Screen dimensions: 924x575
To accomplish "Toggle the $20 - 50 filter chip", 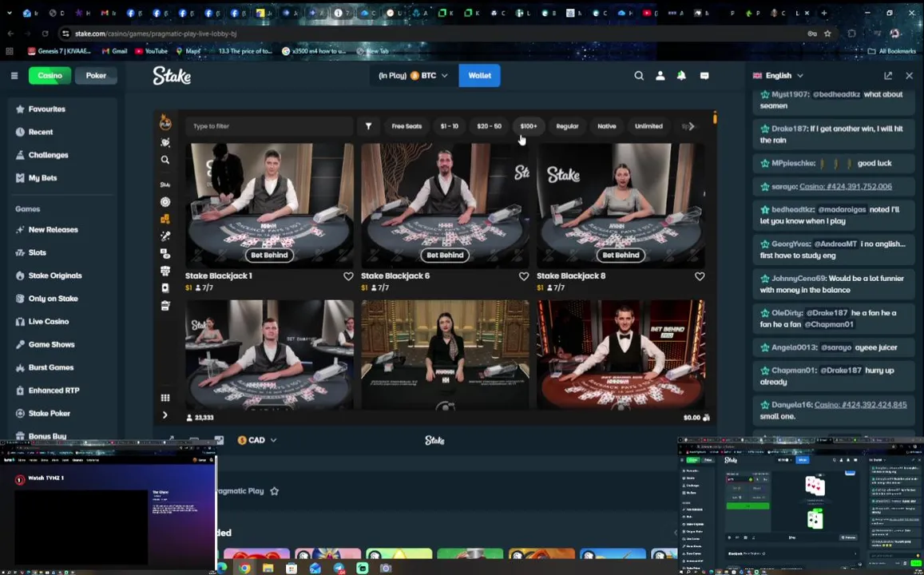I will click(489, 126).
